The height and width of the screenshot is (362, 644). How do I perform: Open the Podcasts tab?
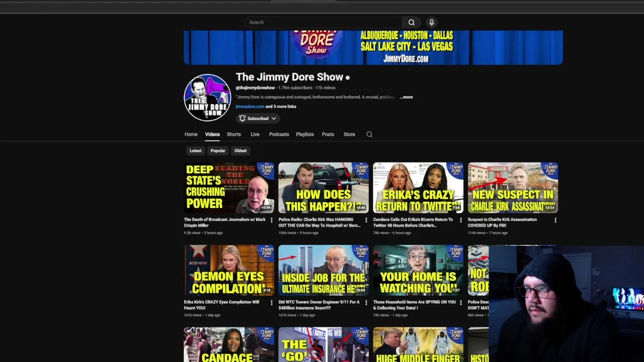coord(279,134)
